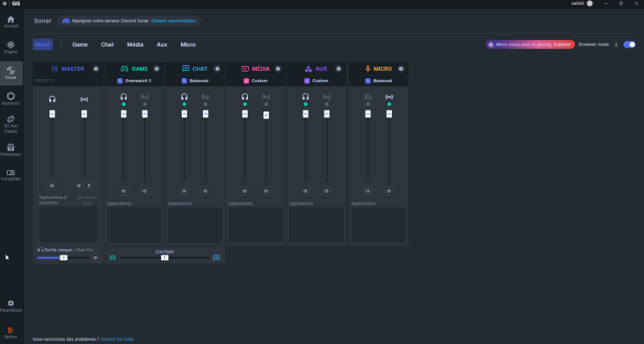This screenshot has width=644, height=344.
Task: Click the MASTER channel settings gear
Action: (x=96, y=68)
